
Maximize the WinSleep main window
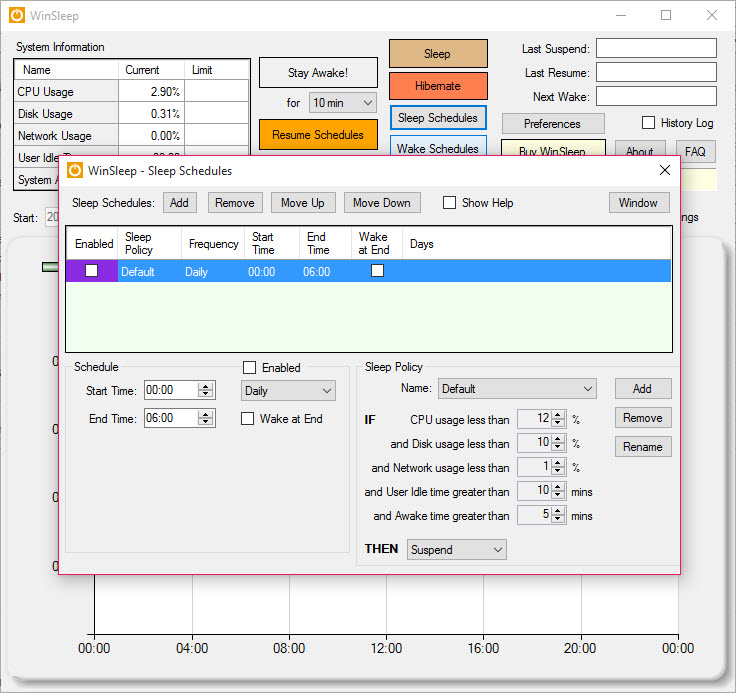[666, 15]
